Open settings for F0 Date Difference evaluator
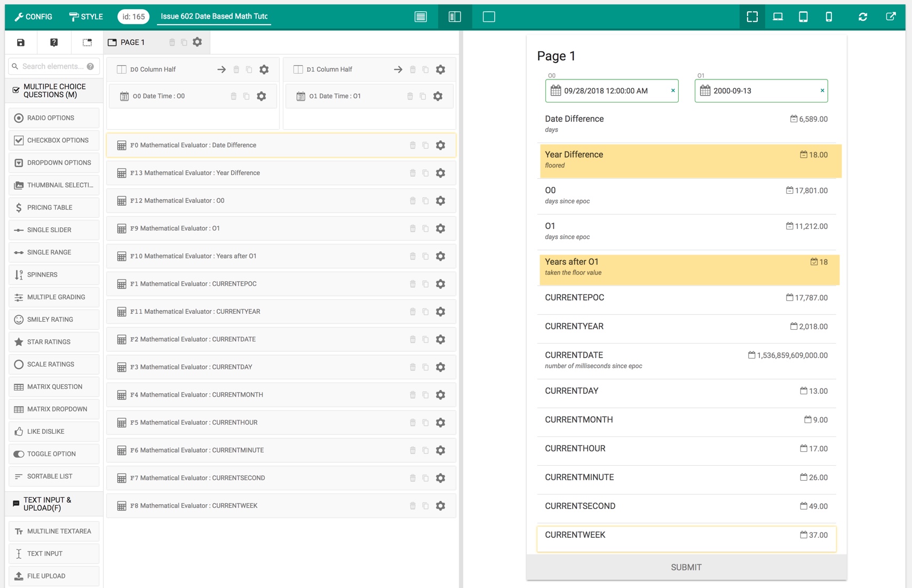The width and height of the screenshot is (912, 588). coord(441,145)
